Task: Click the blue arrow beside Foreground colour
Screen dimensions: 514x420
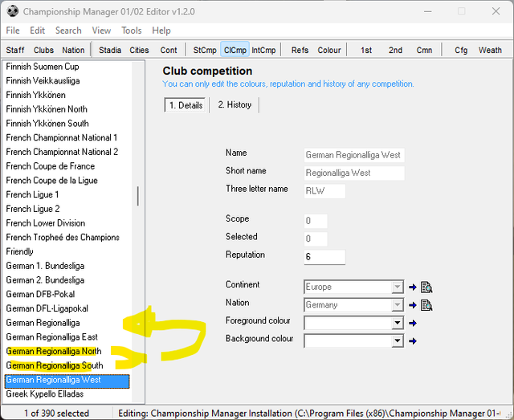Action: click(413, 324)
